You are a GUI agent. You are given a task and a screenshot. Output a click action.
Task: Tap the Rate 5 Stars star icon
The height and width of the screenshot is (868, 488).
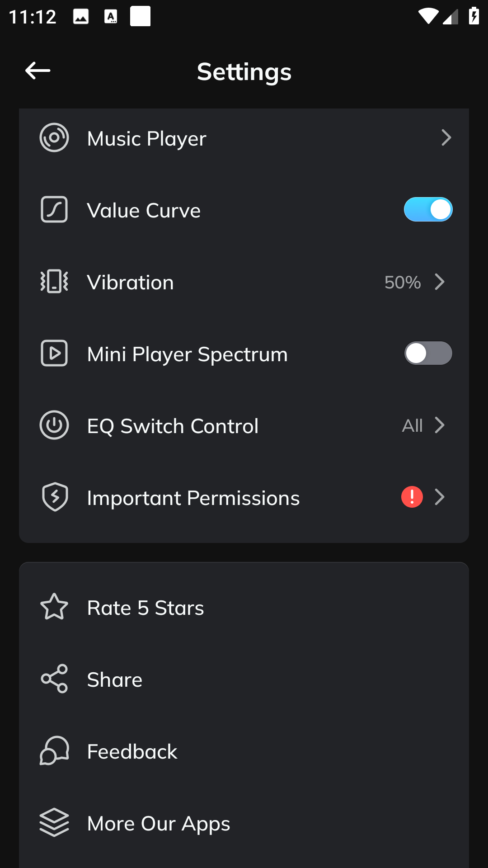point(54,607)
